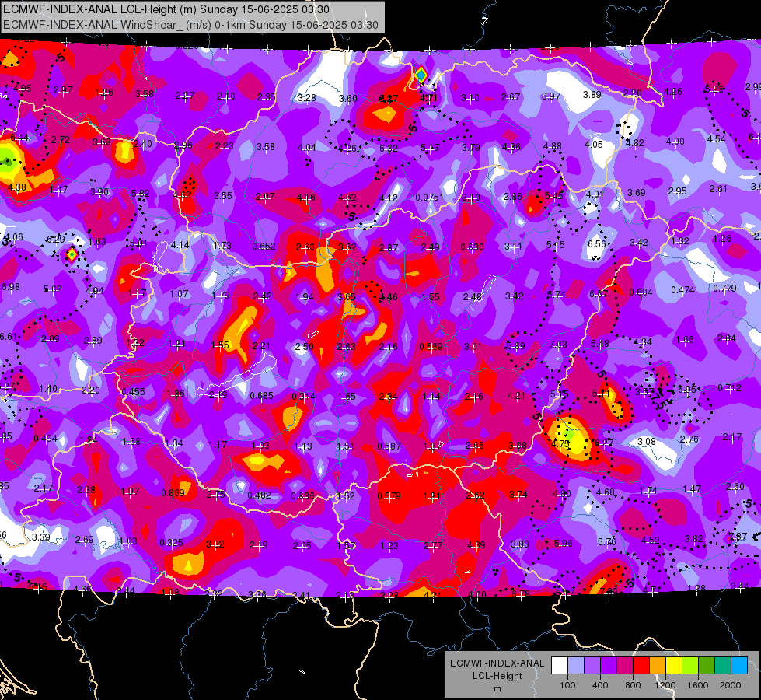The height and width of the screenshot is (700, 761).
Task: Click the wind shear value 0.579
Action: 389,495
